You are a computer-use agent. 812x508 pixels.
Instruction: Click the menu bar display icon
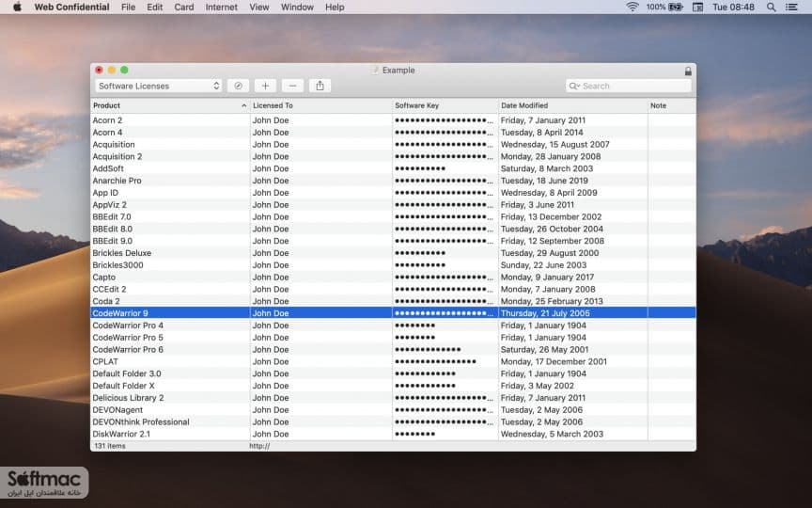coord(697,8)
